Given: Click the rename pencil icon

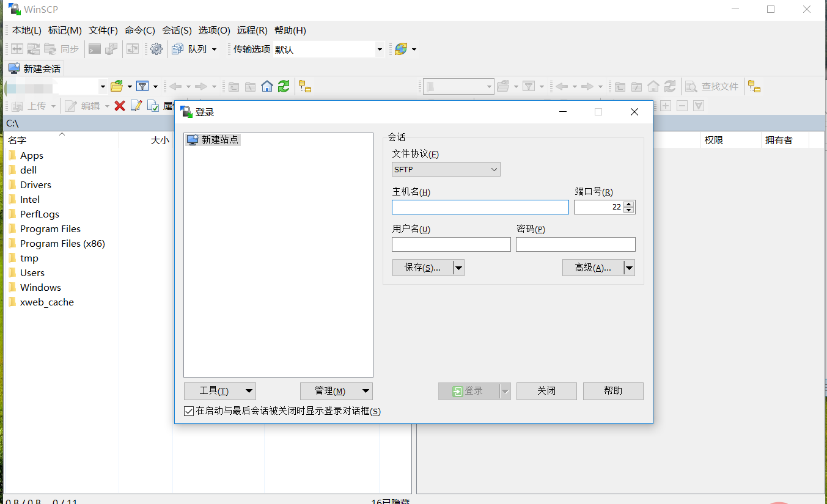Looking at the screenshot, I should (136, 106).
